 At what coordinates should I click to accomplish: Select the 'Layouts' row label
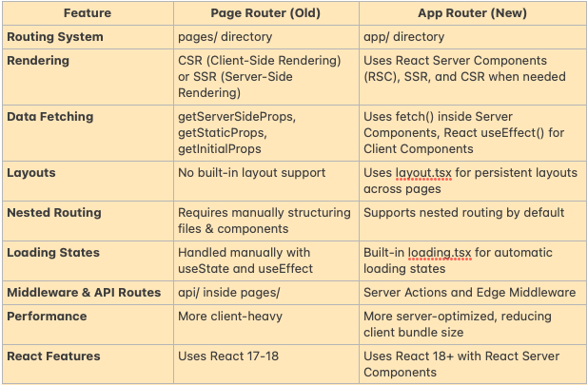(31, 173)
